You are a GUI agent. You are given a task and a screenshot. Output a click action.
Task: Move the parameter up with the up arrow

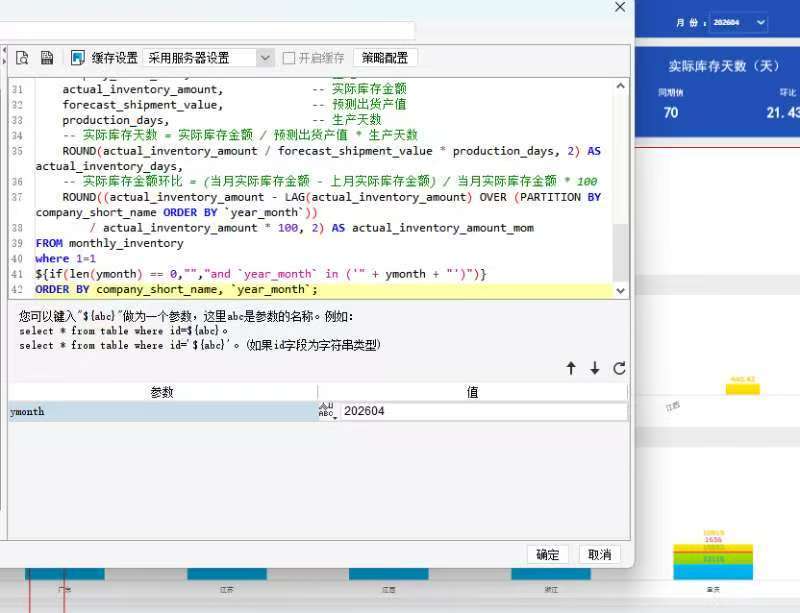coord(571,368)
